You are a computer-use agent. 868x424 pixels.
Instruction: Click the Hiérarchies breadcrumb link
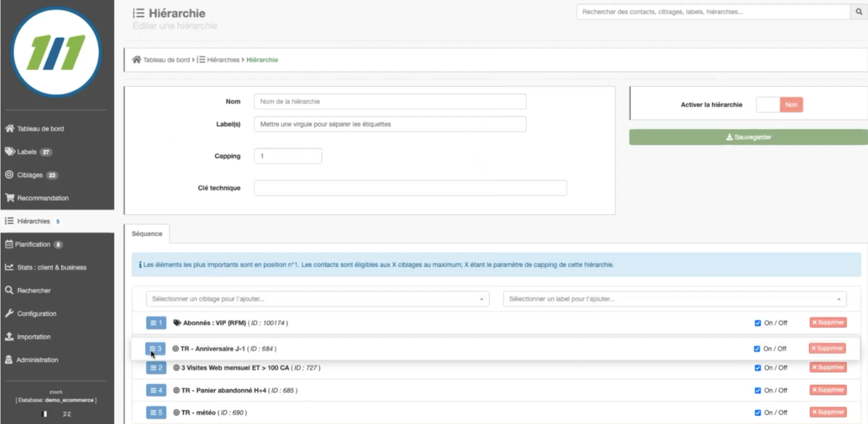point(223,60)
